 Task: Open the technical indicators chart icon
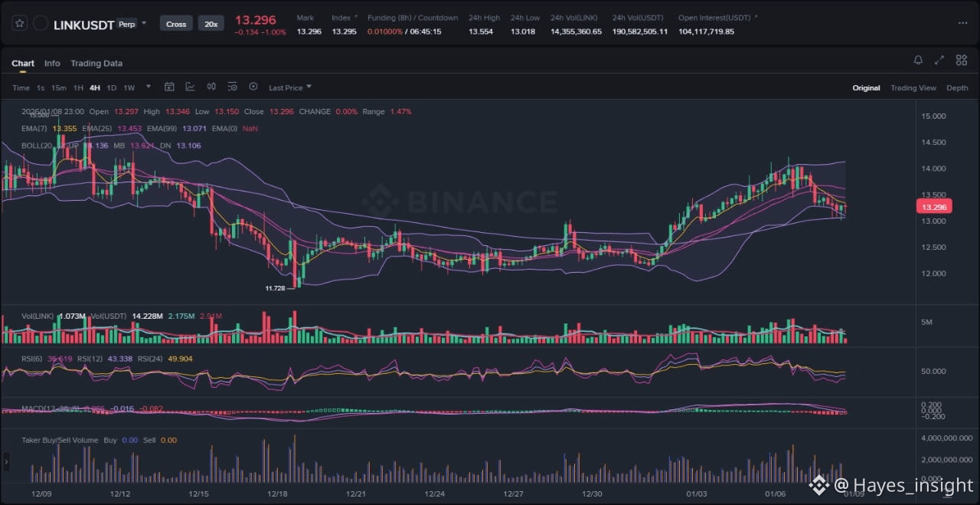[x=190, y=87]
